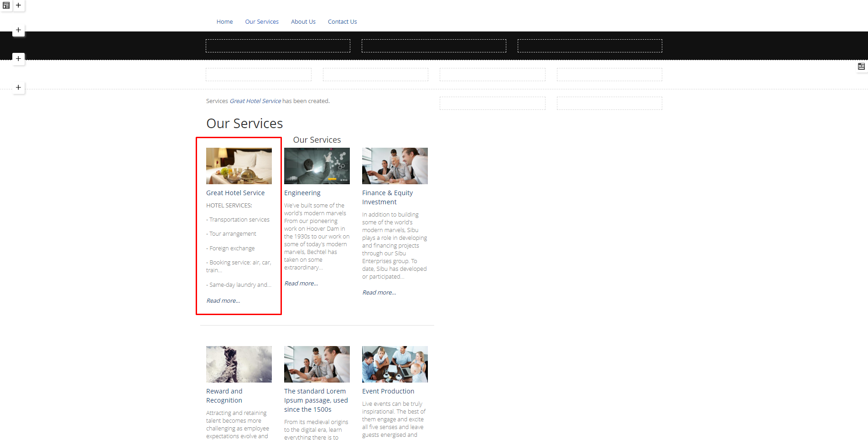The image size is (868, 440).
Task: Click the Event Production meeting image
Action: (395, 364)
